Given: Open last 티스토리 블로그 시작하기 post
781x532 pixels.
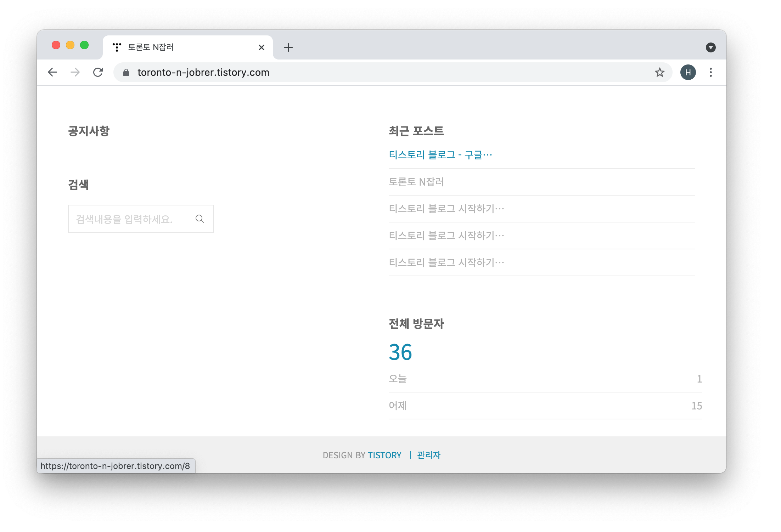Looking at the screenshot, I should click(x=446, y=262).
